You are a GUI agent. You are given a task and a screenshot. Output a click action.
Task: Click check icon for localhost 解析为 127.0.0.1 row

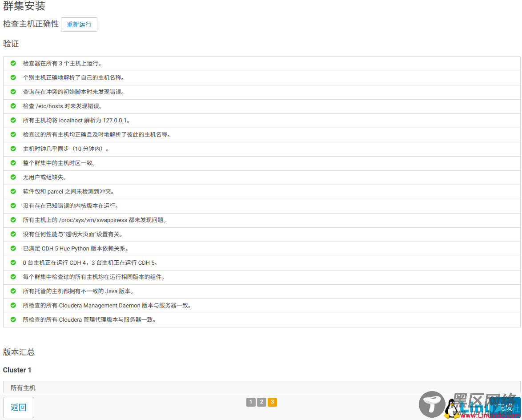pyautogui.click(x=13, y=120)
